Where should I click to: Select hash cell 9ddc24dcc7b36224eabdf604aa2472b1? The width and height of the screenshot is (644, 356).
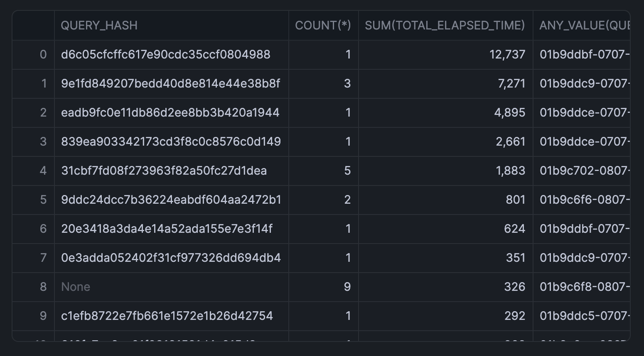pyautogui.click(x=171, y=200)
